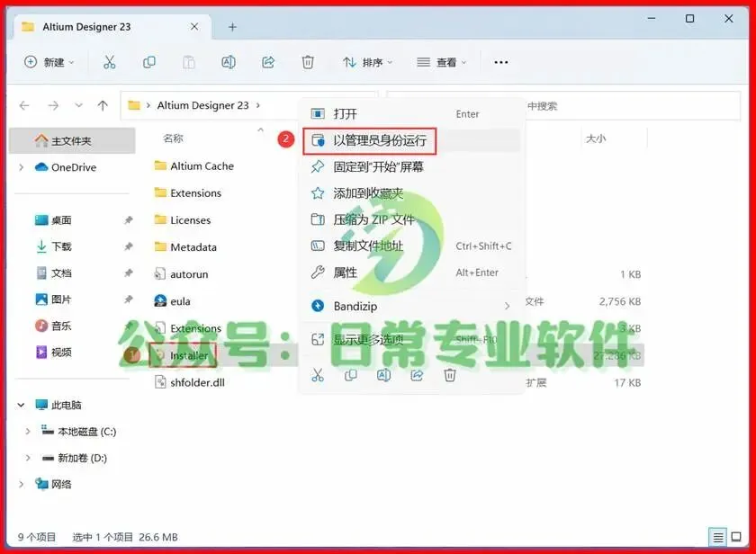Screen dimensions: 756x554
Task: Click Delete icon at context menu bottom
Action: pyautogui.click(x=449, y=375)
